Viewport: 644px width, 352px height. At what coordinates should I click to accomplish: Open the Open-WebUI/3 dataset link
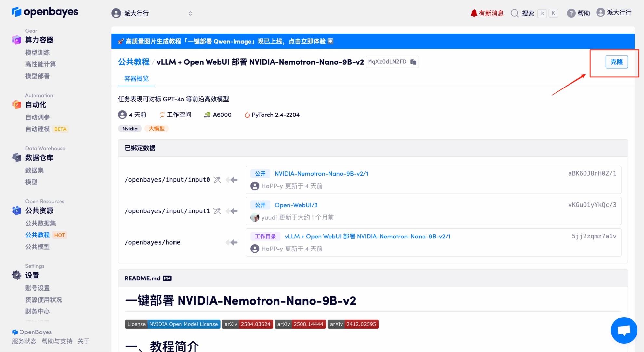point(296,205)
